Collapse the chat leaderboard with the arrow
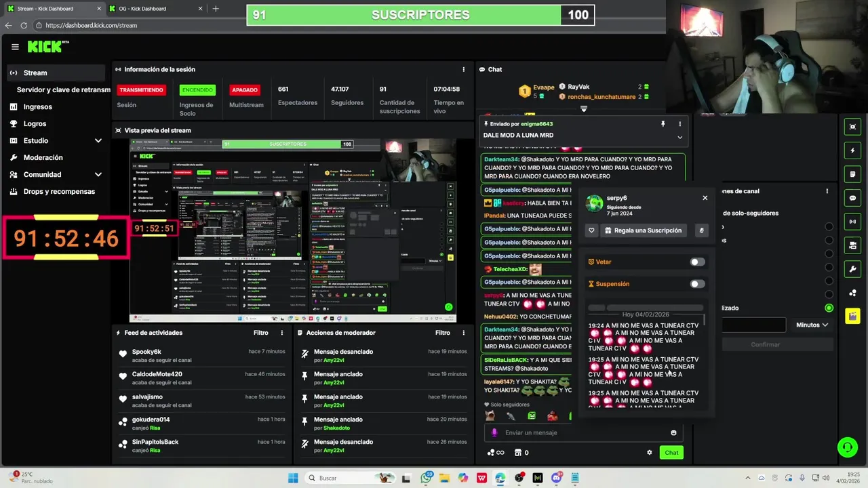The height and width of the screenshot is (488, 868). 583,108
